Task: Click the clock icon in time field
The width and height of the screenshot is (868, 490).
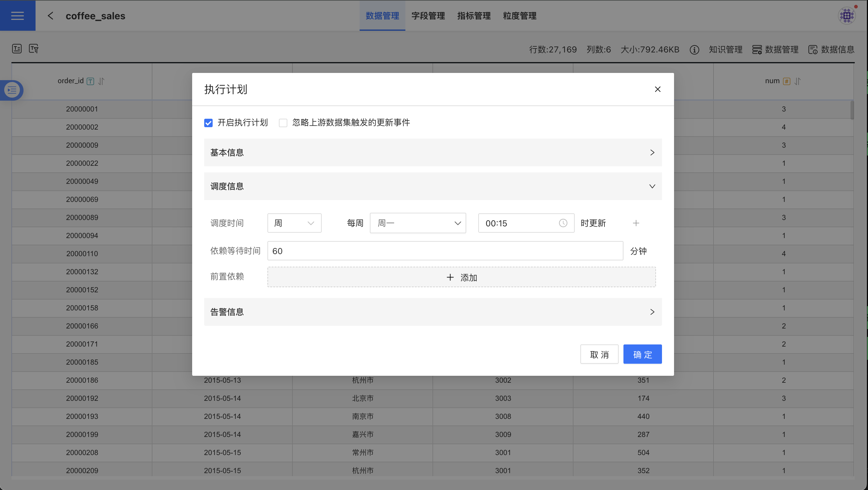Action: (563, 223)
